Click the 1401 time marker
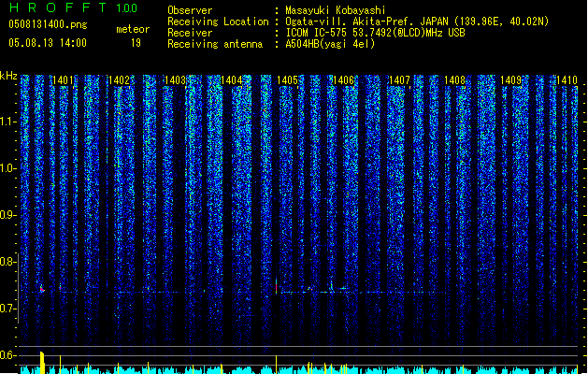 tap(63, 80)
